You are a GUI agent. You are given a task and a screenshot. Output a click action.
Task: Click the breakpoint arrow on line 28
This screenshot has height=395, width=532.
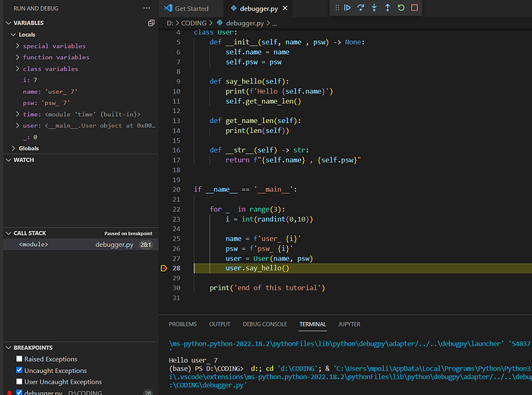164,268
